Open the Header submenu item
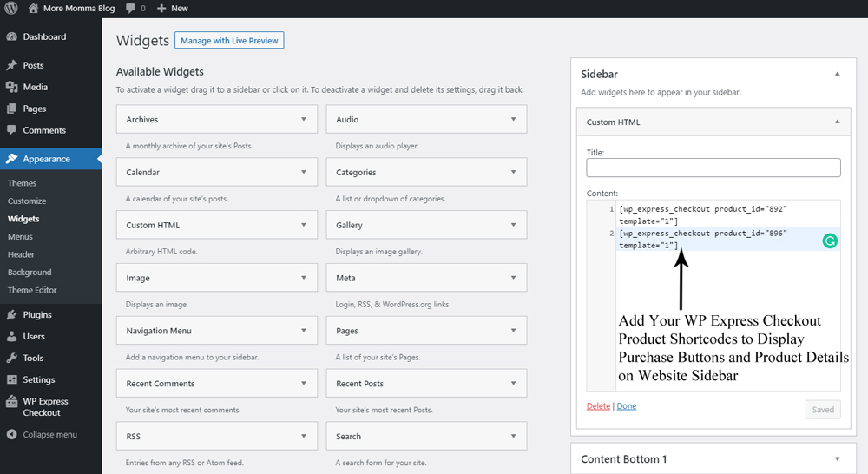The width and height of the screenshot is (868, 474). coord(21,254)
